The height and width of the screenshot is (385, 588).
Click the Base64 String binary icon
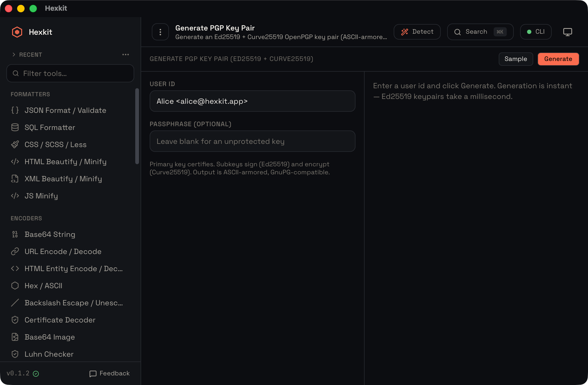click(x=15, y=234)
